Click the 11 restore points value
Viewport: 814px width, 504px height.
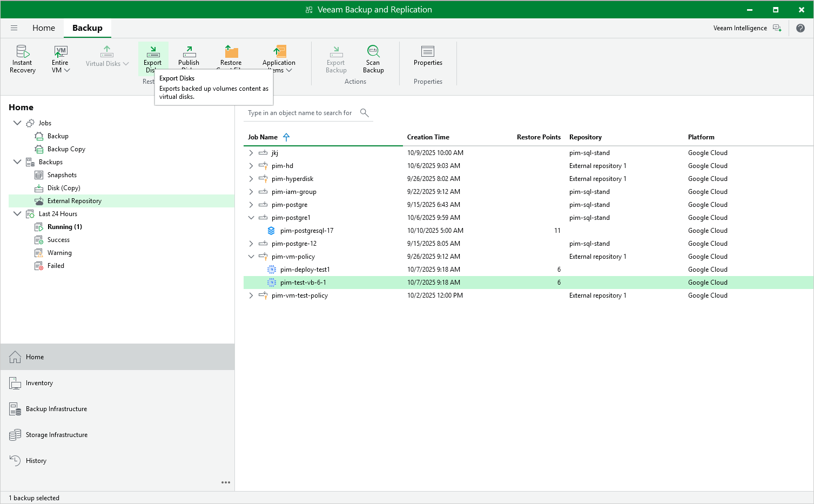(557, 231)
